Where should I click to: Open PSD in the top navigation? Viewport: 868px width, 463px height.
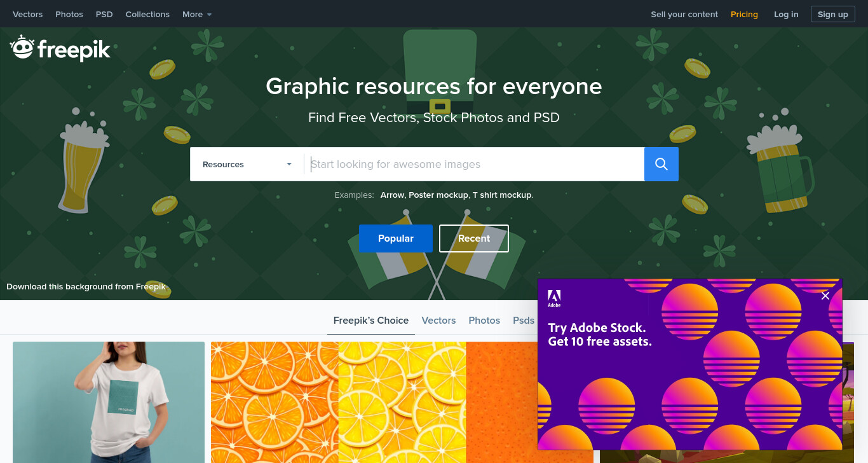[104, 14]
